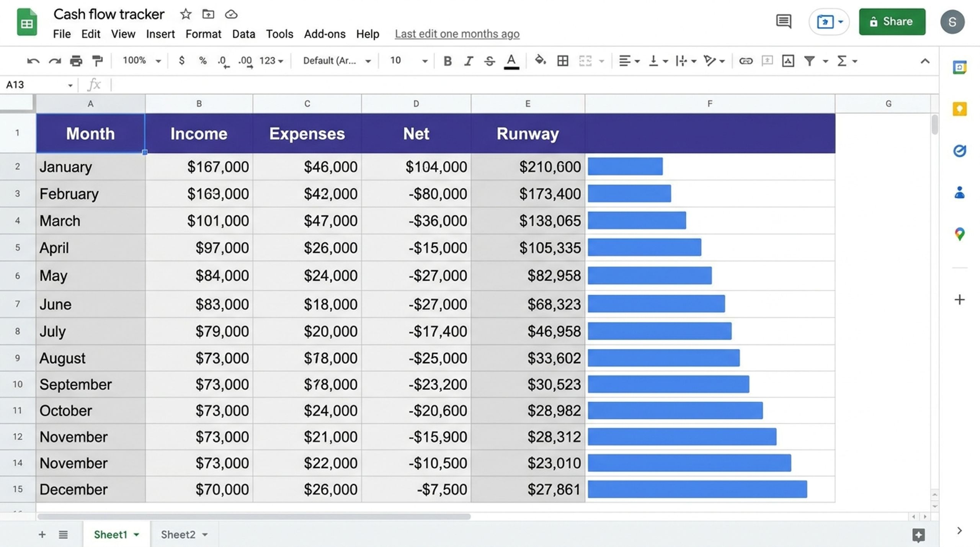Viewport: 980px width, 547px height.
Task: Open the font family dropdown
Action: [x=337, y=60]
